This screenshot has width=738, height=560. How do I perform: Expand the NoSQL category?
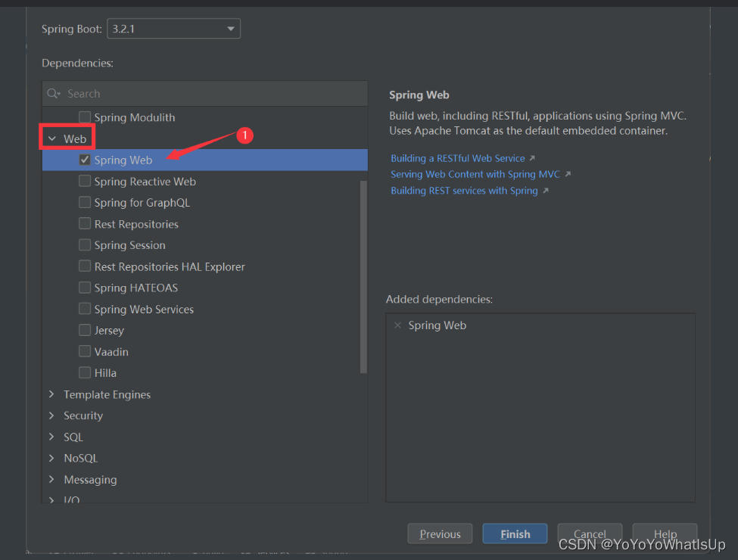click(51, 458)
